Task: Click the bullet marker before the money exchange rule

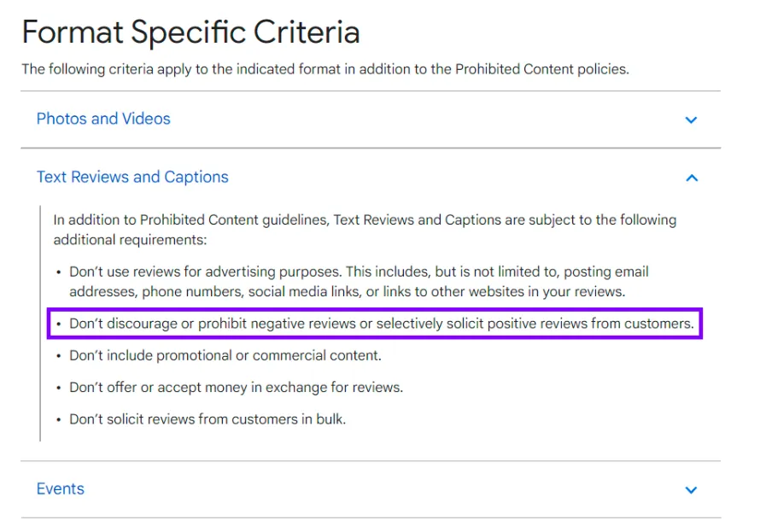Action: [58, 387]
